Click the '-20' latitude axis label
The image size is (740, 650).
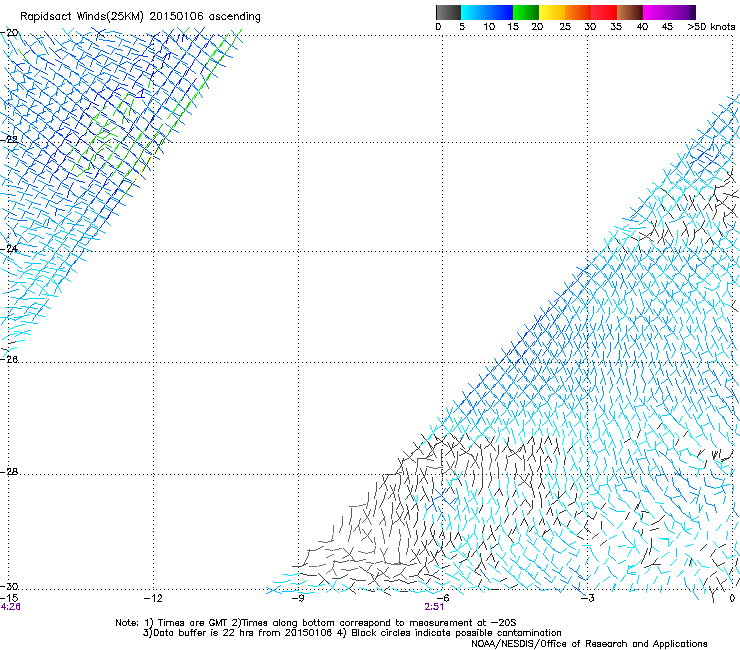pos(10,33)
